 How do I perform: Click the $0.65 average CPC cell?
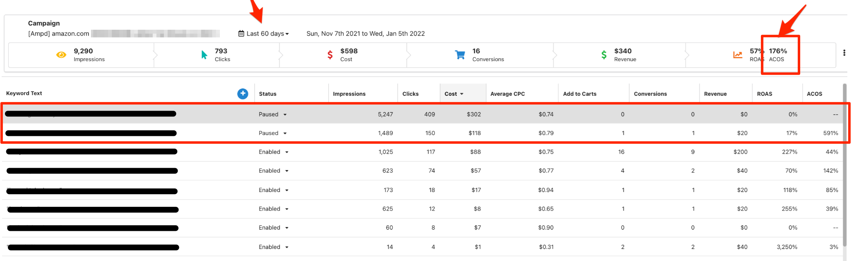click(546, 209)
